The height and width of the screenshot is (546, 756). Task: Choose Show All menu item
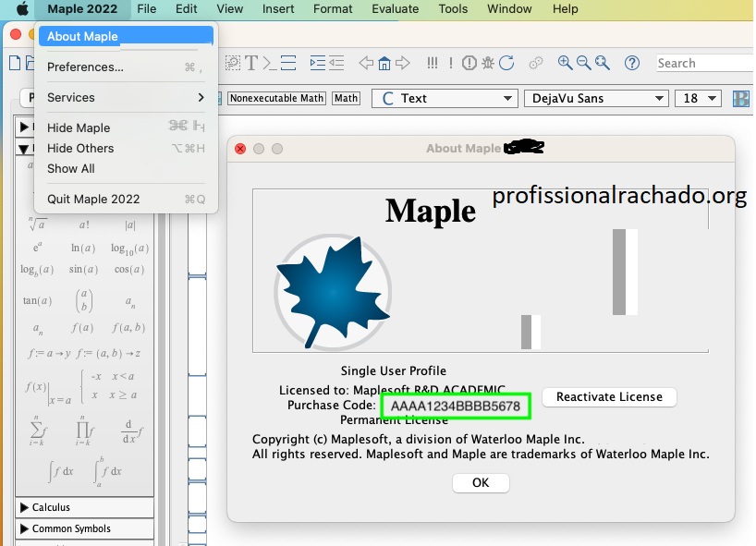tap(126, 169)
